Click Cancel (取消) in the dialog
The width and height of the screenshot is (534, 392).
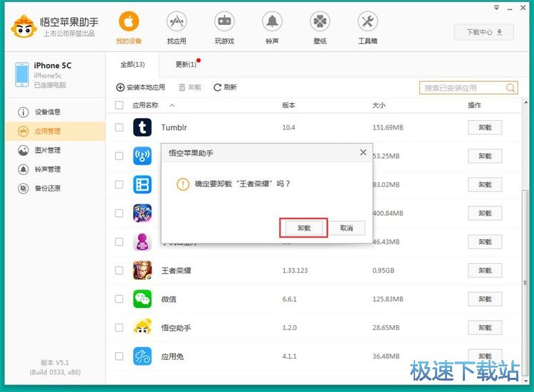pos(347,228)
